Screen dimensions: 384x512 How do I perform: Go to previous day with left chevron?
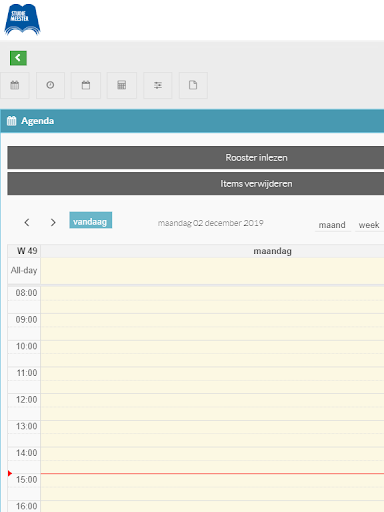(x=27, y=222)
